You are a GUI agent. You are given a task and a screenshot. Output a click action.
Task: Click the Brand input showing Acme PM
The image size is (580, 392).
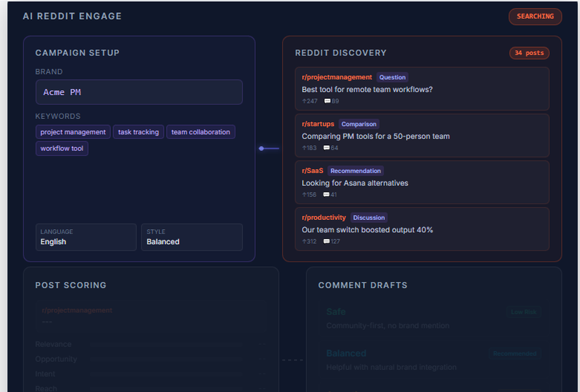pos(139,92)
